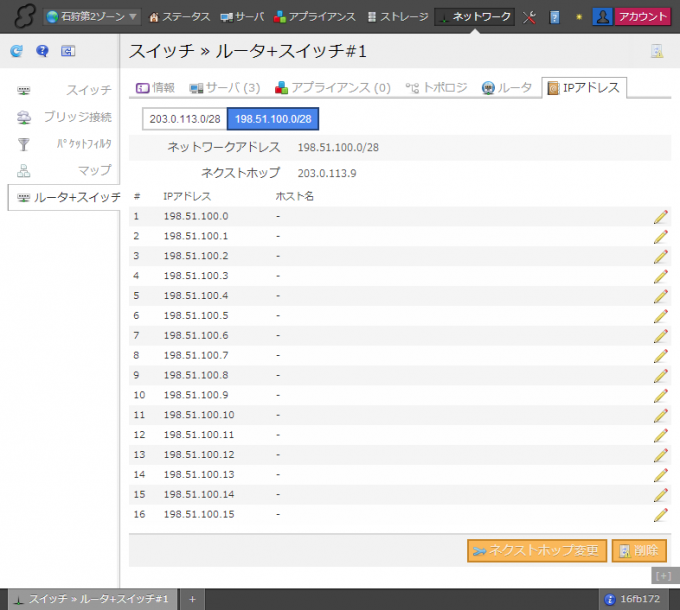Click the tools wrench icon in top bar

[x=530, y=17]
